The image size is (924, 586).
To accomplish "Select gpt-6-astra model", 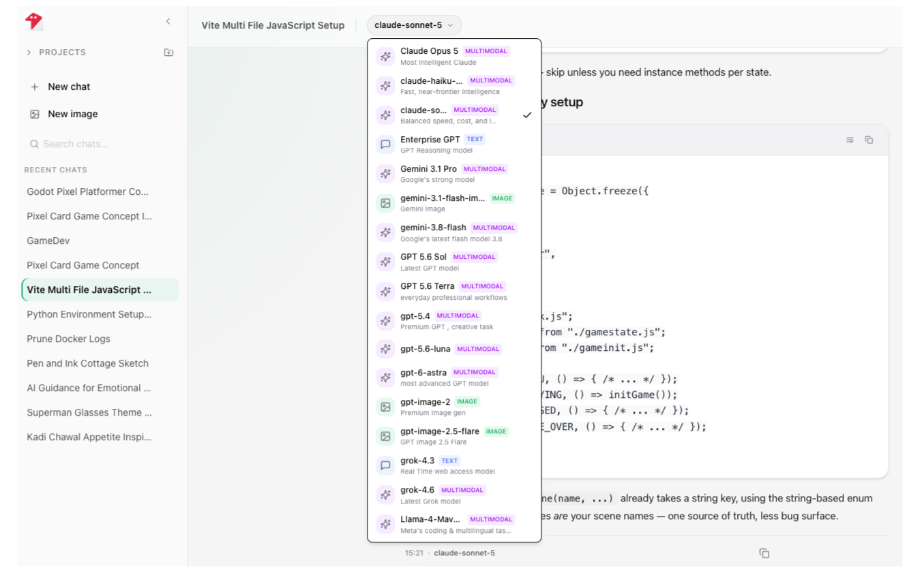I will (x=454, y=377).
